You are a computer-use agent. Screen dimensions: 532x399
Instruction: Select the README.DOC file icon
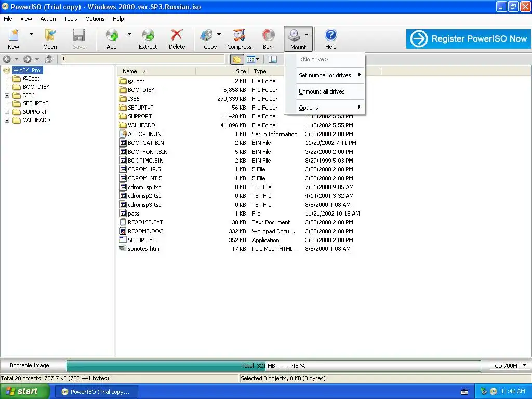pos(123,231)
